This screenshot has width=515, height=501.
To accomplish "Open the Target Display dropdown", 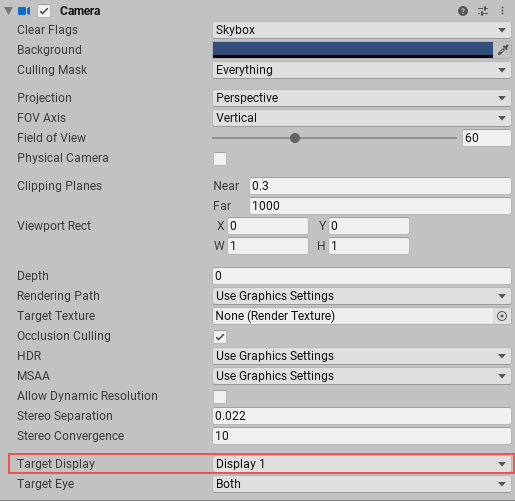I will [362, 464].
